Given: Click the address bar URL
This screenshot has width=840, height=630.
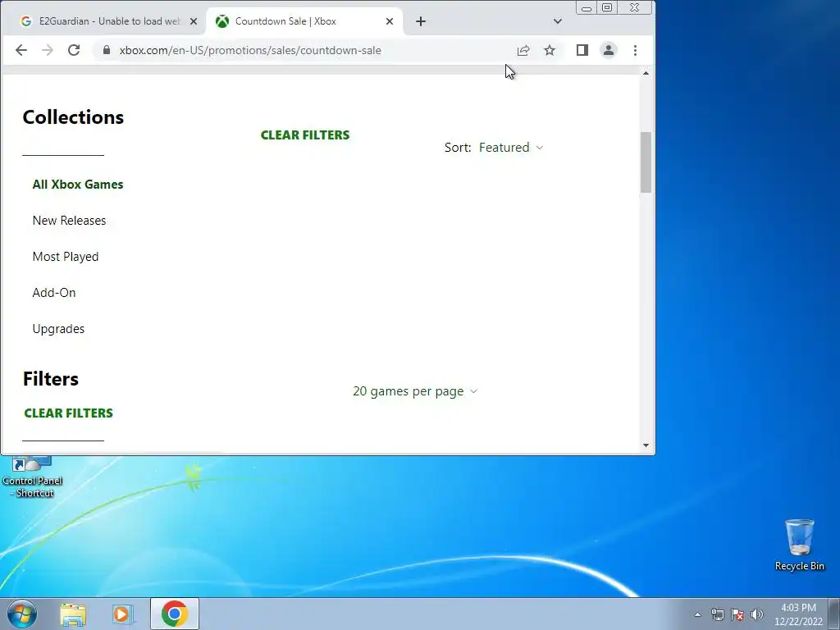Looking at the screenshot, I should (250, 50).
